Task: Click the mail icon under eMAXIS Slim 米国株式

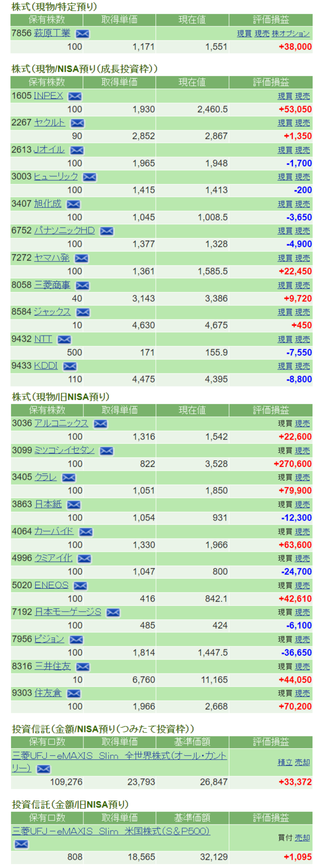Action: (21, 844)
